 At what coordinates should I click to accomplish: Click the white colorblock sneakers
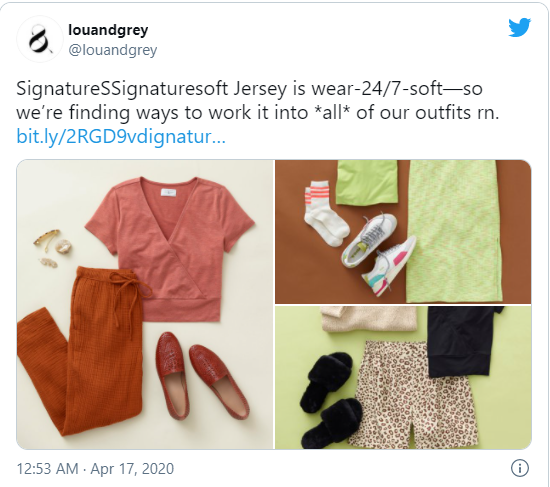379,253
